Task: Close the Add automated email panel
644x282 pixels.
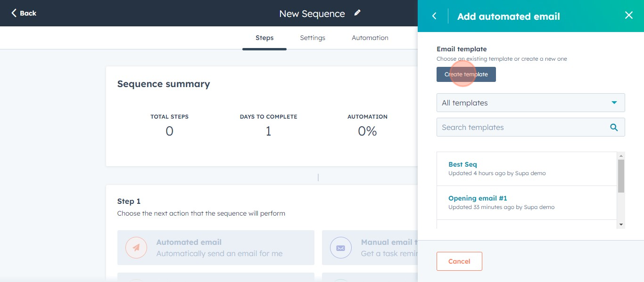Action: [629, 16]
